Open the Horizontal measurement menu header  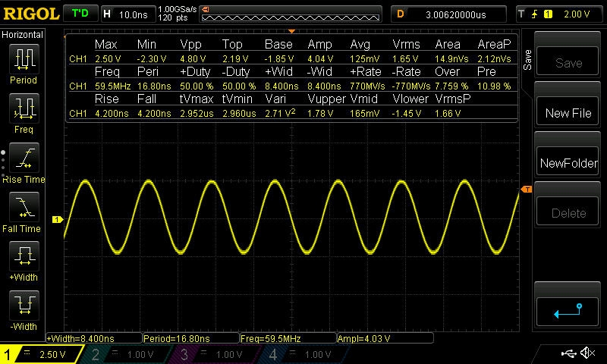23,35
